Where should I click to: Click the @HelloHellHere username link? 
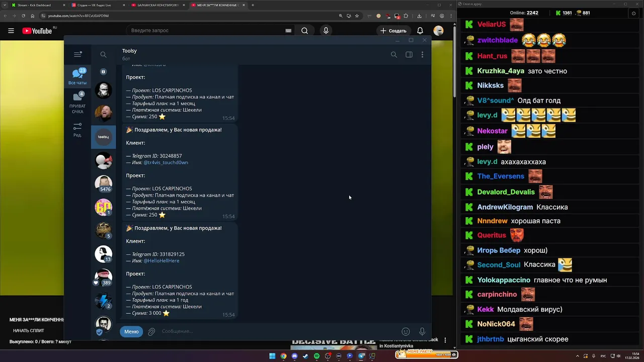coord(161,261)
